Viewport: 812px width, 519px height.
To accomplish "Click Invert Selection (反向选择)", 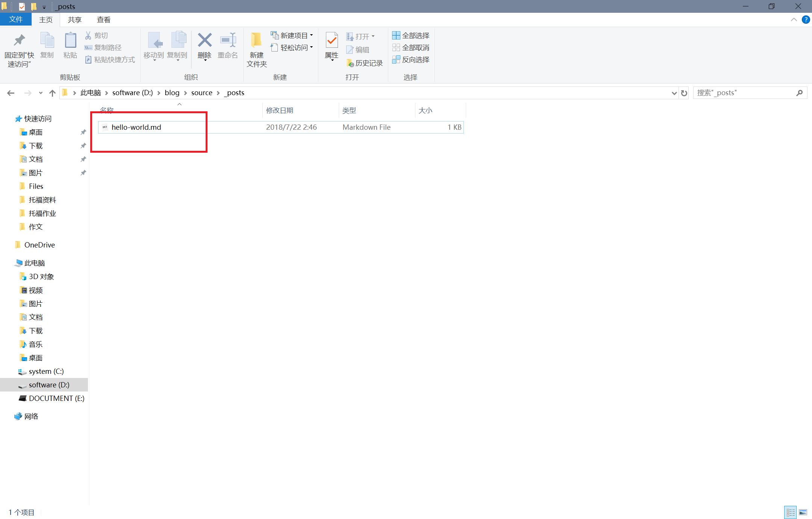I will click(411, 59).
